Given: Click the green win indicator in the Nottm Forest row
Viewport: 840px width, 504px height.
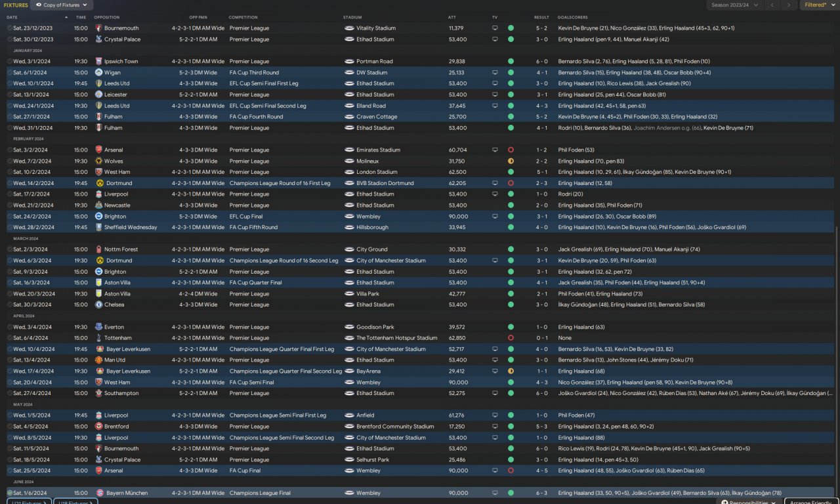Looking at the screenshot, I should tap(511, 250).
